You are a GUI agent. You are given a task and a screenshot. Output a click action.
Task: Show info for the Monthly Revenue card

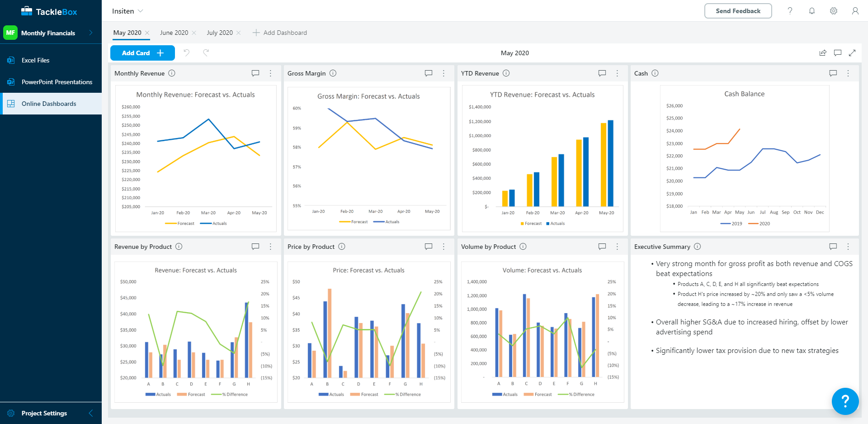[172, 73]
